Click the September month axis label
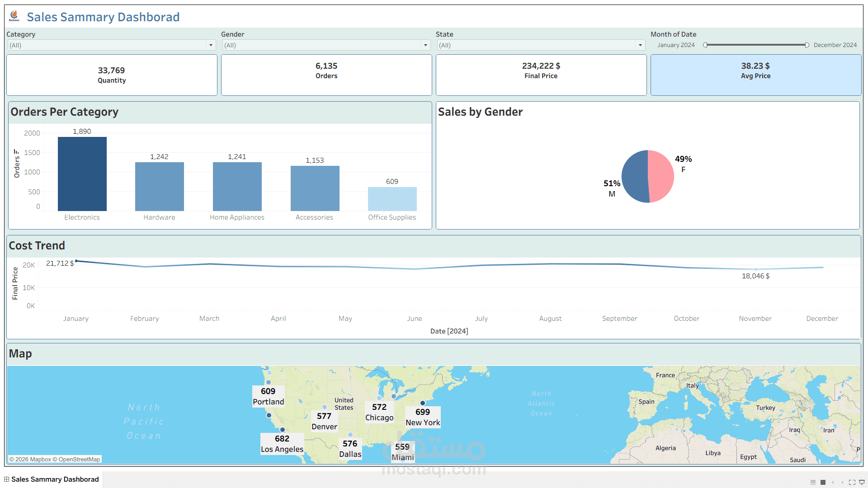Screen dimensions: 868x488 click(x=619, y=319)
